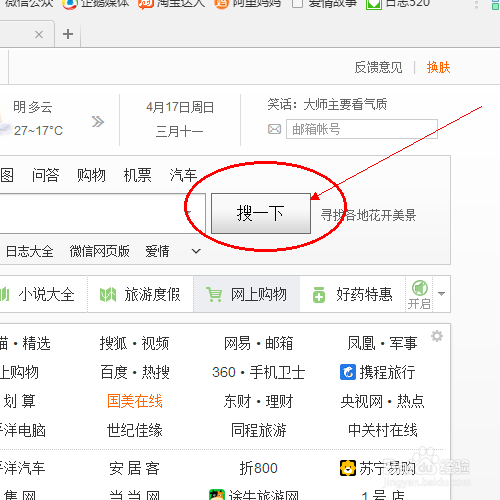Open 携程旅行 link

[387, 372]
